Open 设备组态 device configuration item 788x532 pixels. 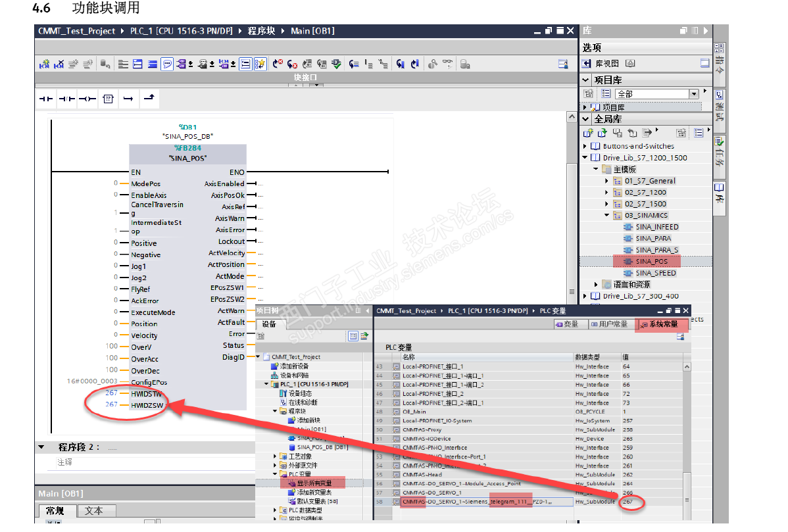tap(296, 393)
